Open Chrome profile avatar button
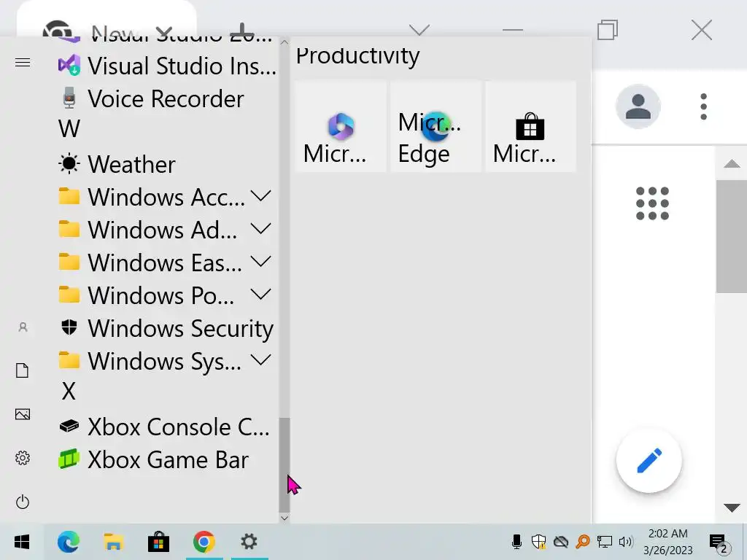The image size is (747, 560). coord(638,106)
